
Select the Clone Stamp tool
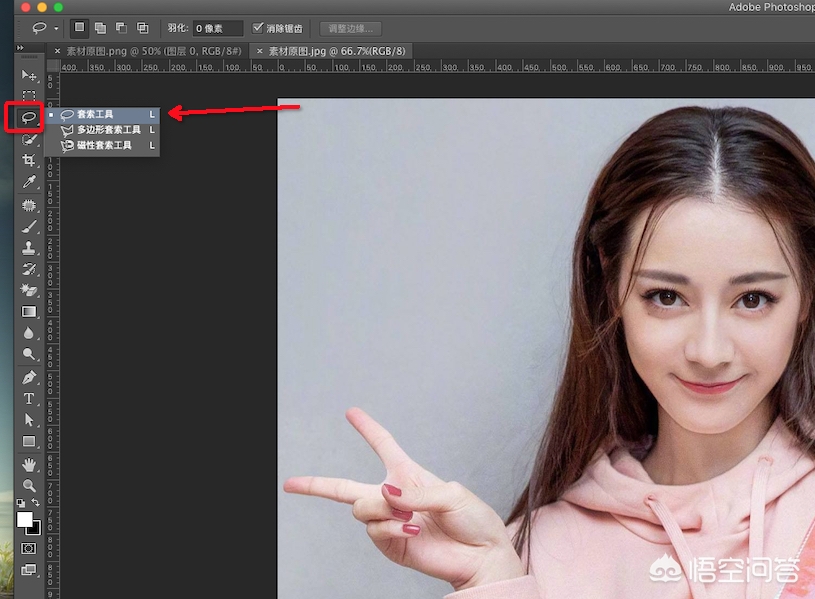29,247
